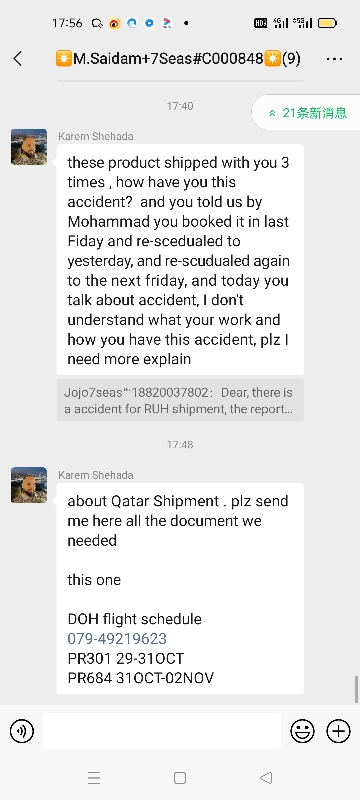
Task: Tap the Android home square button
Action: coord(179,778)
